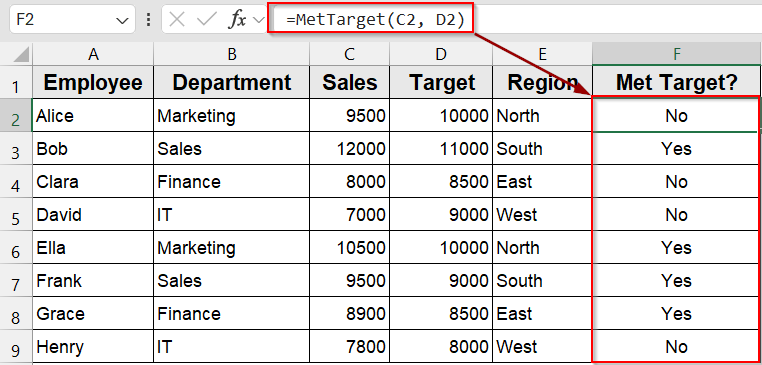Select Bob's Met Target result Yes
This screenshot has width=762, height=365.
[676, 149]
